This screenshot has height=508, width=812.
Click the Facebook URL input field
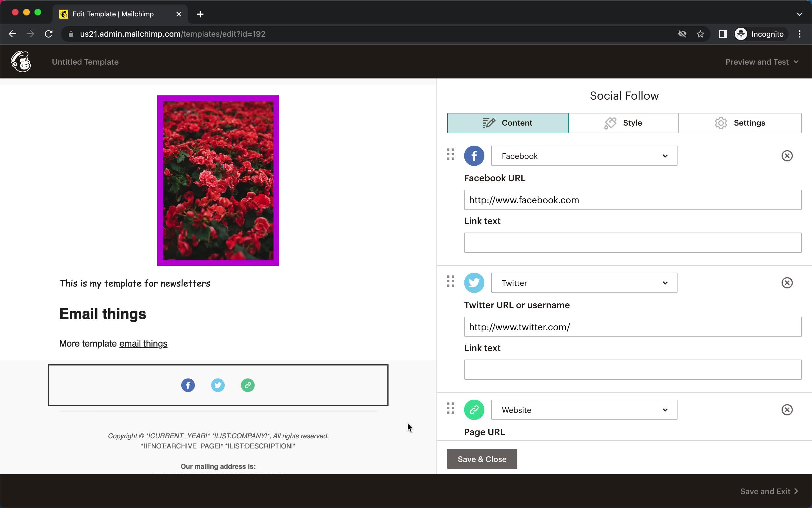click(x=632, y=200)
